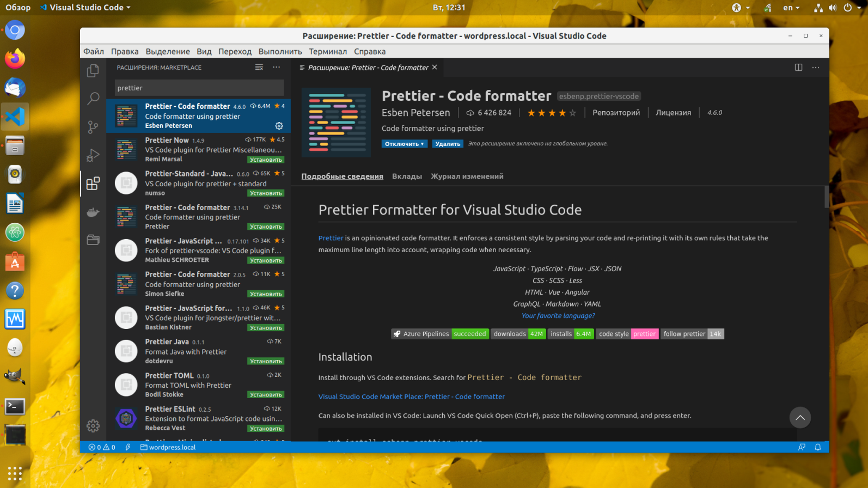Switch to the Журнал изменений tab

click(x=467, y=176)
